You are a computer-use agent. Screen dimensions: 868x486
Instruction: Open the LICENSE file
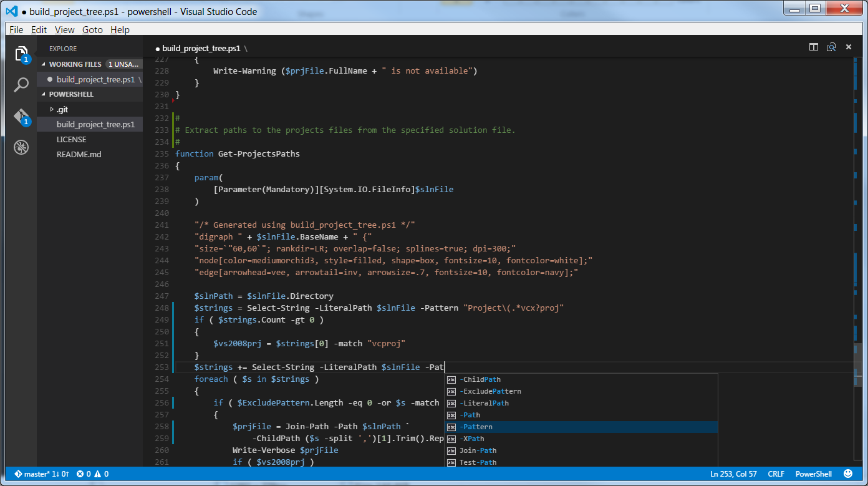point(71,139)
